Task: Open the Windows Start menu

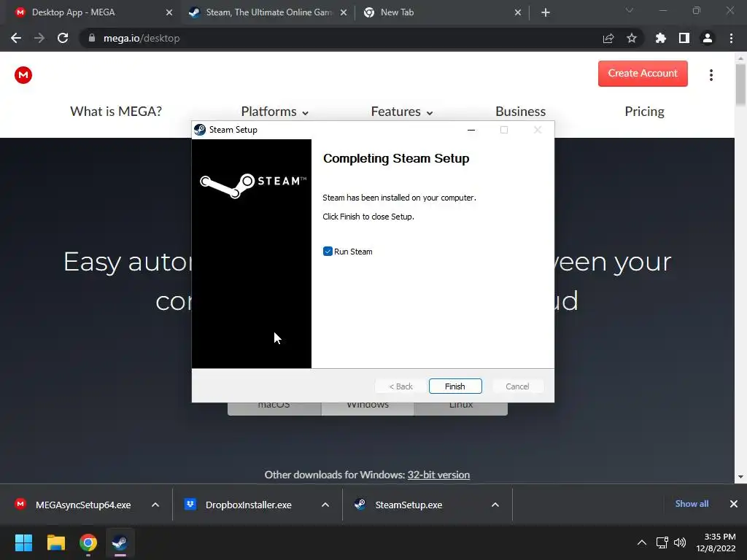Action: (23, 542)
